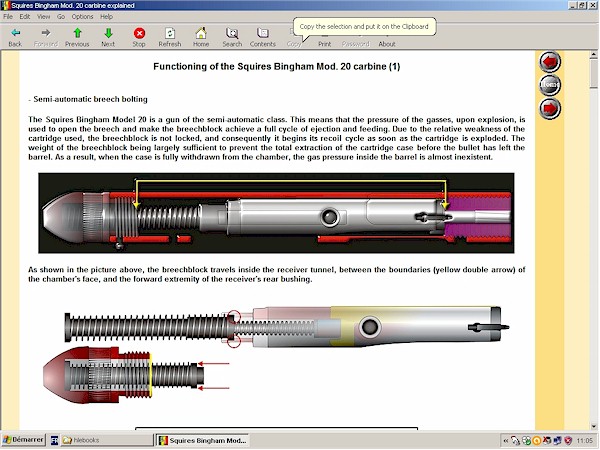Select the 'Squires Bingham Mod...' taskbar button
This screenshot has width=600, height=450.
pos(203,440)
